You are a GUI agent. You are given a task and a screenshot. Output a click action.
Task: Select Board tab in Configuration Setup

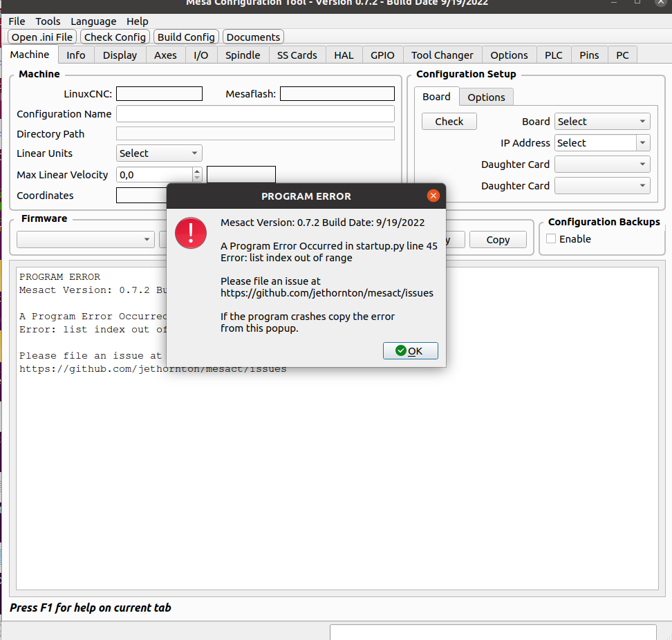[437, 96]
